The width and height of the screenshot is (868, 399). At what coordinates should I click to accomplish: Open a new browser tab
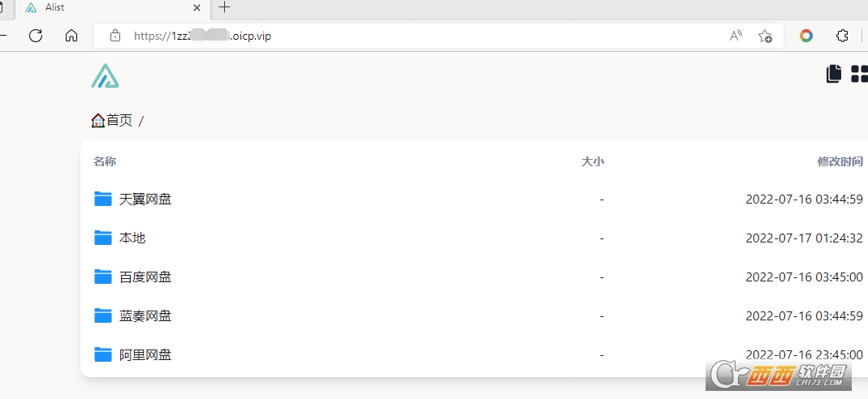click(x=224, y=7)
